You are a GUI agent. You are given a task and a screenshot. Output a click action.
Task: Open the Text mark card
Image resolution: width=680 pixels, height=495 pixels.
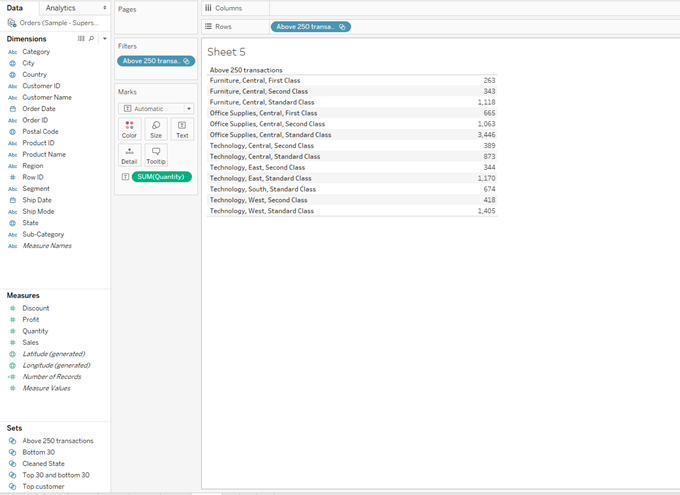[182, 129]
